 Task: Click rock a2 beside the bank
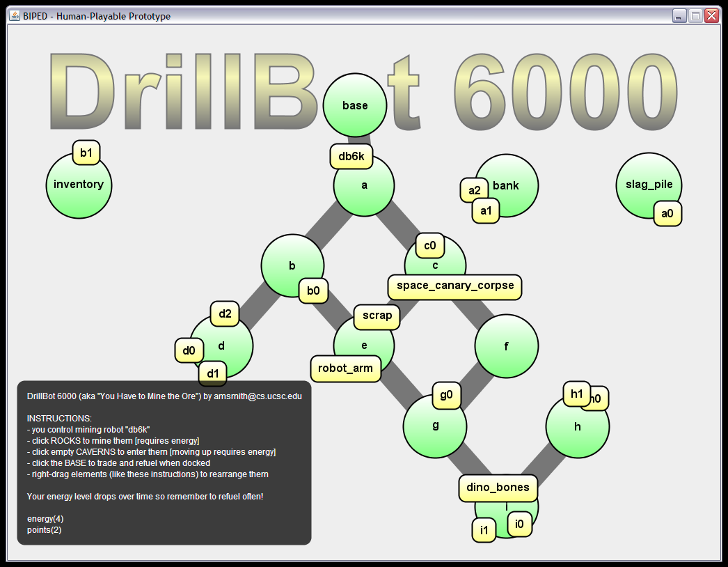coord(475,189)
